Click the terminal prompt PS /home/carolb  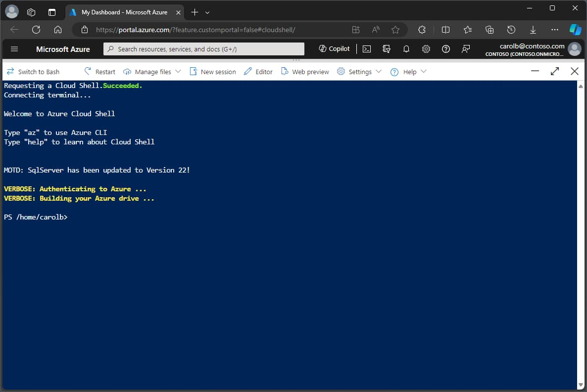[x=35, y=217]
